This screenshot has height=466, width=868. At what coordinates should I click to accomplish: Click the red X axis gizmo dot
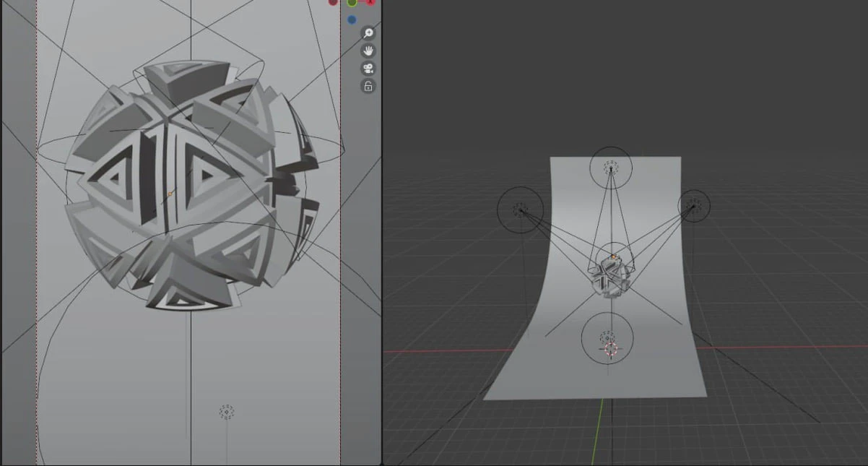tap(371, 2)
